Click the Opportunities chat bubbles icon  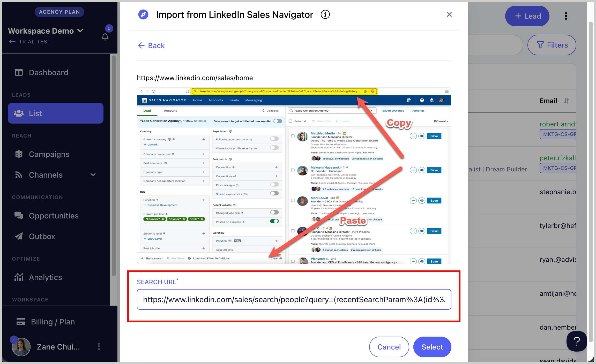point(19,216)
